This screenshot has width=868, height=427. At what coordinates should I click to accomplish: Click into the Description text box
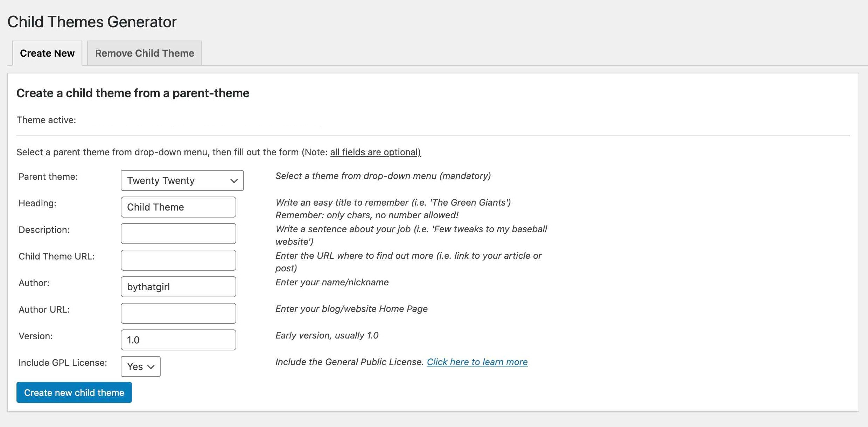coord(178,234)
